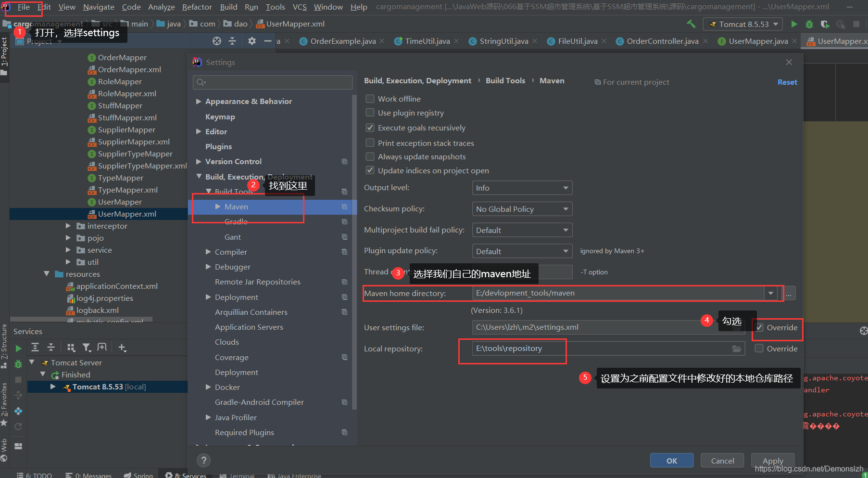Browse Local repository folder icon
Viewport: 868px width, 478px height.
(x=737, y=349)
